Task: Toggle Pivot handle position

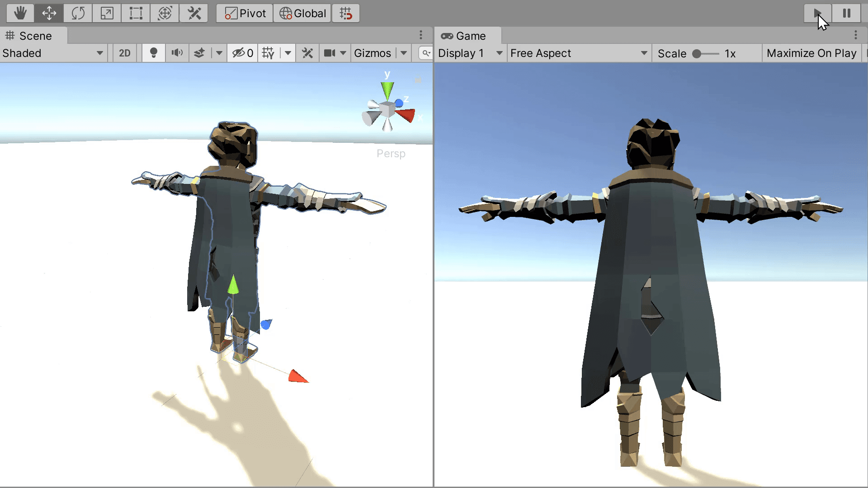Action: 244,13
